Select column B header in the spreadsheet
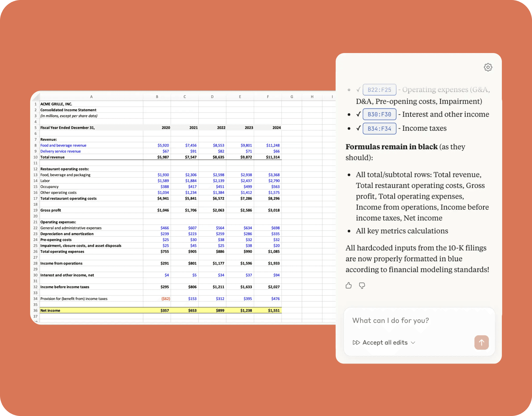Image resolution: width=532 pixels, height=416 pixels. 157,96
